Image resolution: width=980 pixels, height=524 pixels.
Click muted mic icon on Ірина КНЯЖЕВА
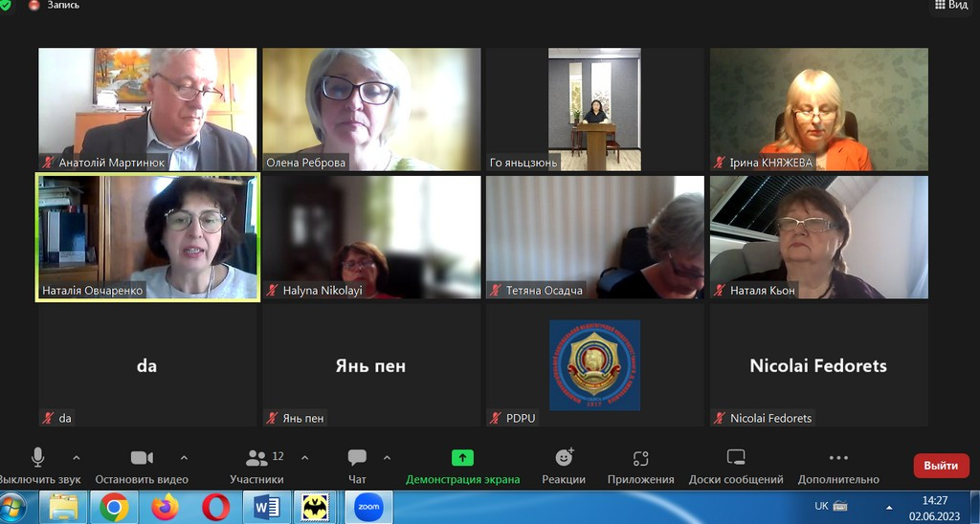tap(720, 163)
